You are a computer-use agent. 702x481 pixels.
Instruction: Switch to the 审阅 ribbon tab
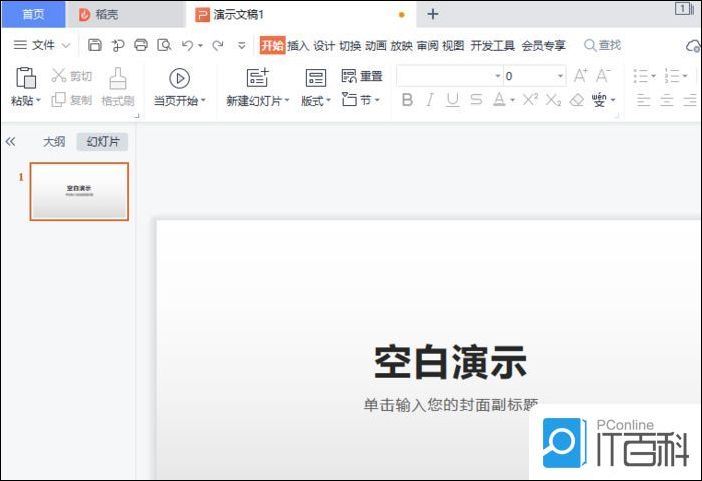click(427, 45)
